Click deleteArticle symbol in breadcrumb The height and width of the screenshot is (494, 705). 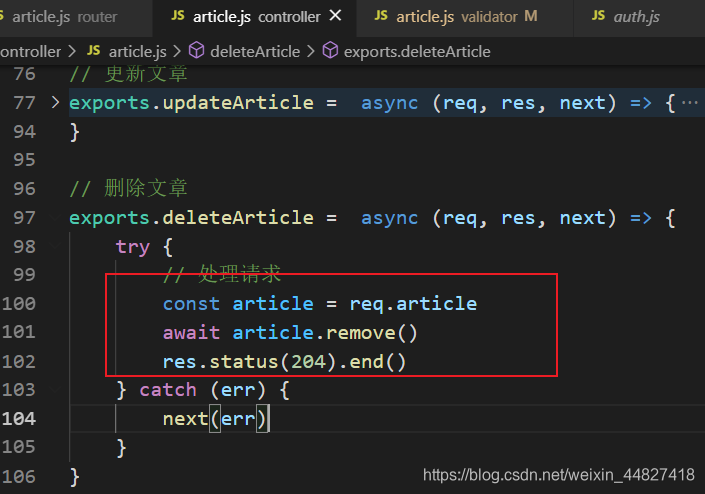pos(255,52)
